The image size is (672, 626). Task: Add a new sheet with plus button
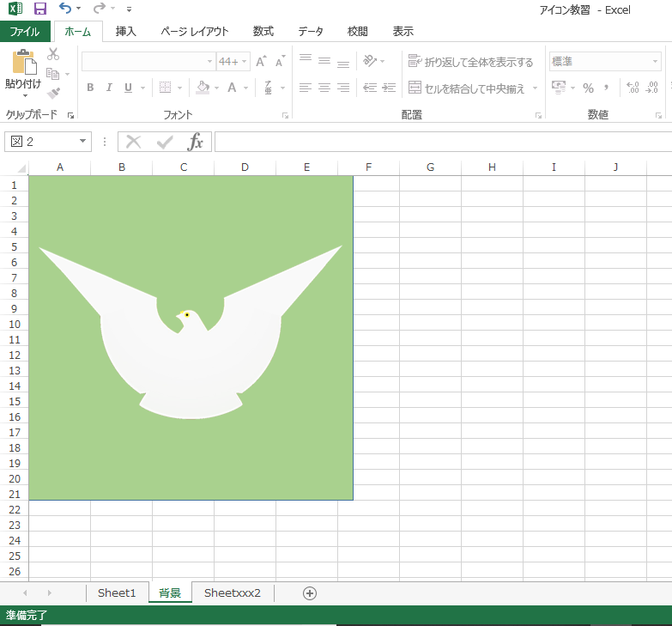(x=310, y=593)
